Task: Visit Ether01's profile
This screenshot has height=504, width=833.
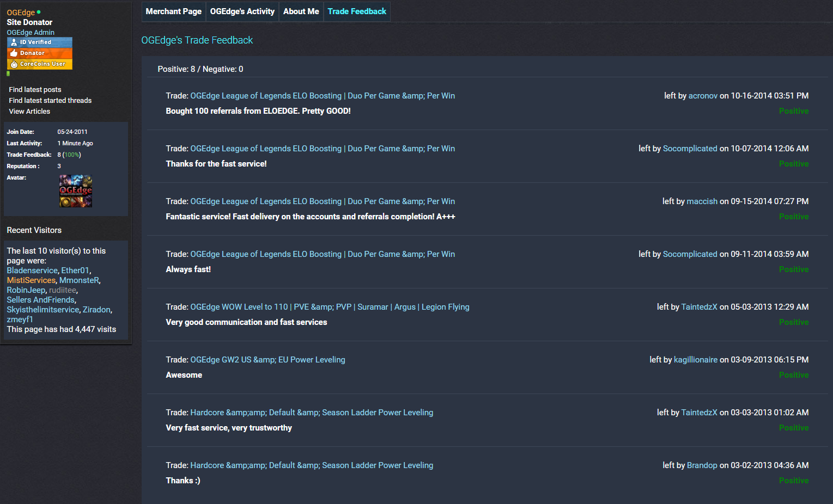Action: point(75,271)
